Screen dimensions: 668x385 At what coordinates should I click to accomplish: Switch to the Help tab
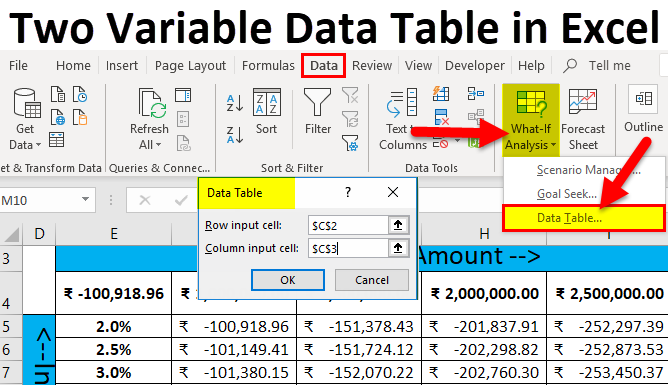(x=531, y=66)
